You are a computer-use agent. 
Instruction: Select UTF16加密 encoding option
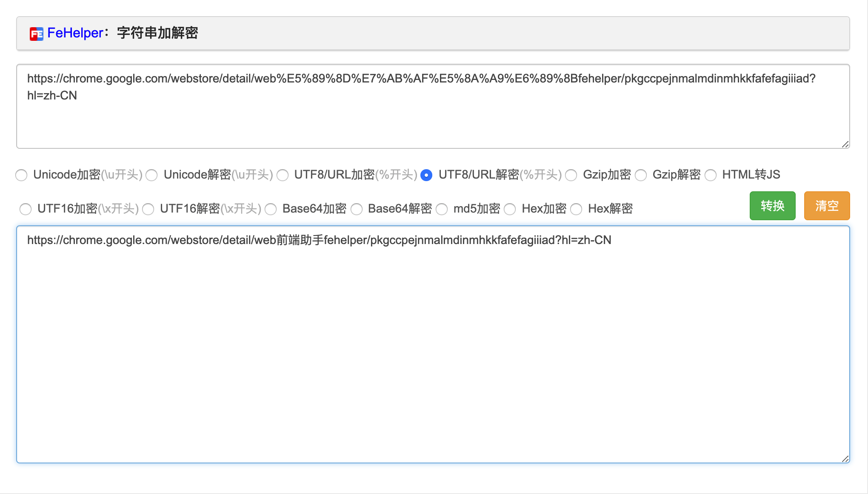pyautogui.click(x=26, y=208)
